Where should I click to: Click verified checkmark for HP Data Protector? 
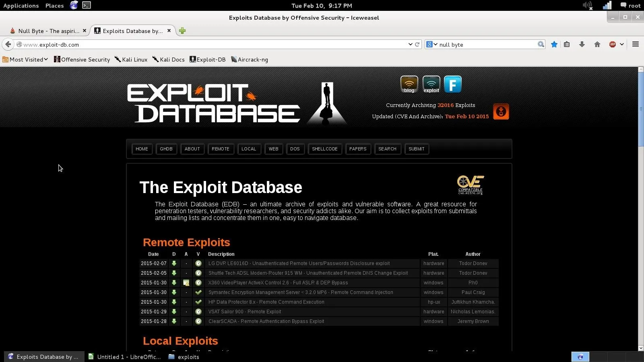pyautogui.click(x=198, y=302)
